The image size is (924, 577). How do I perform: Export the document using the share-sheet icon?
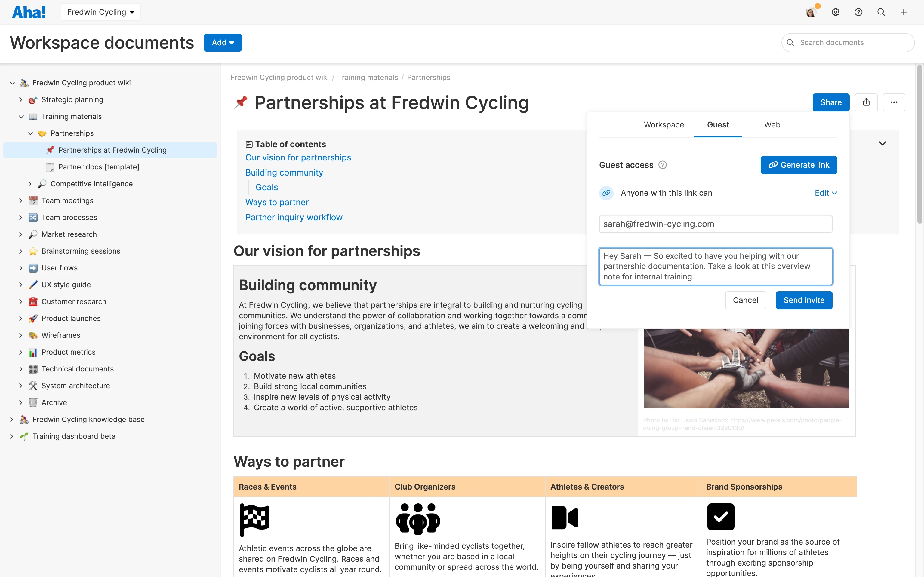tap(866, 102)
